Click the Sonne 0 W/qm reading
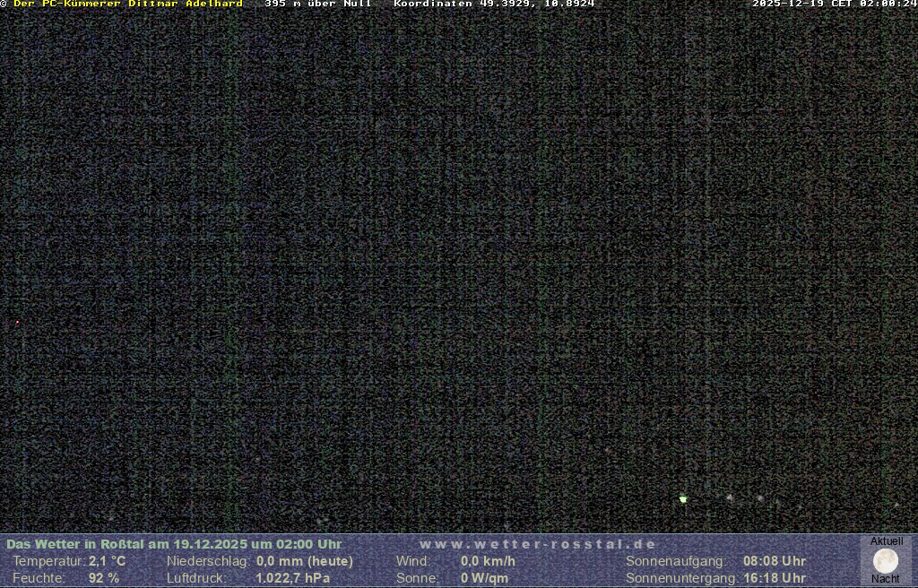The width and height of the screenshot is (918, 588). tap(484, 578)
